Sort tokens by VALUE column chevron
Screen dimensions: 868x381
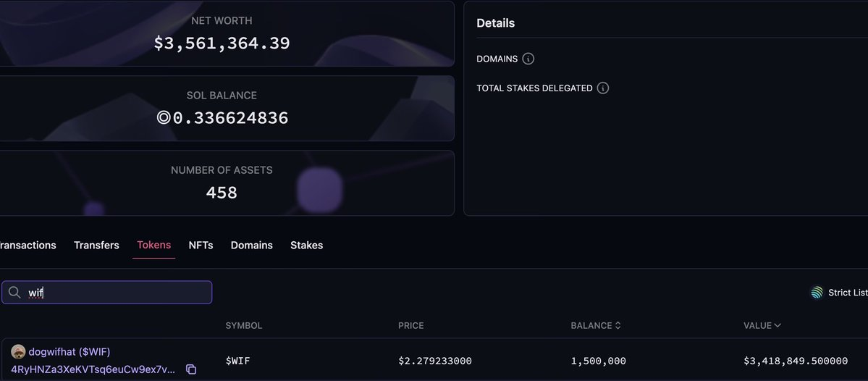coord(778,326)
